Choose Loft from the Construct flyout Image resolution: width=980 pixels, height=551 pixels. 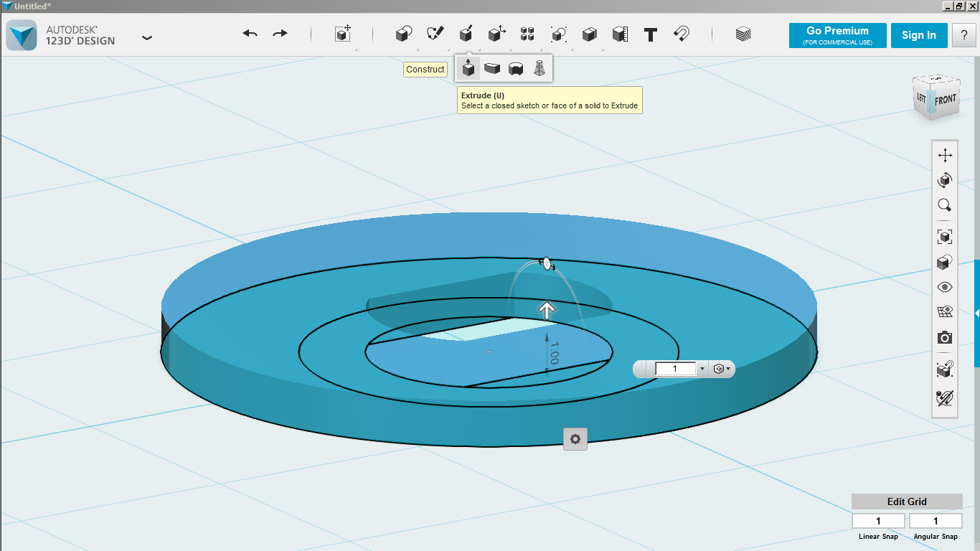(x=540, y=69)
